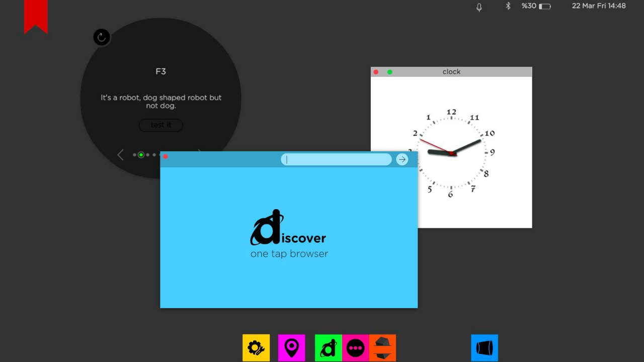The image size is (644, 362).
Task: Close the Discover browser window
Action: 165,156
